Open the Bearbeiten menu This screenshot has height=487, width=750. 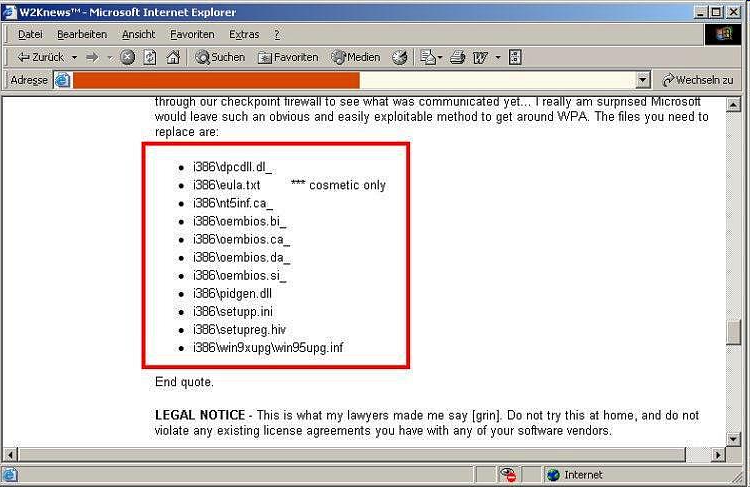pyautogui.click(x=82, y=34)
